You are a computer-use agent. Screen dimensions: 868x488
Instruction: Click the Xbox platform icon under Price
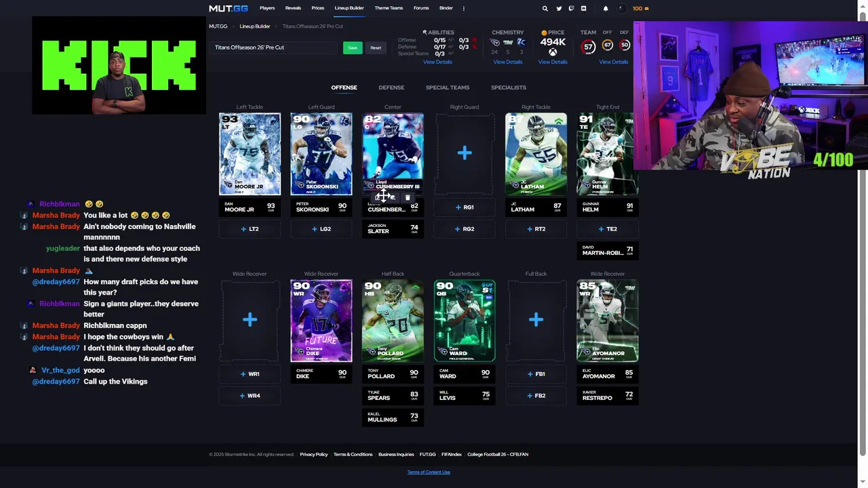coord(553,52)
